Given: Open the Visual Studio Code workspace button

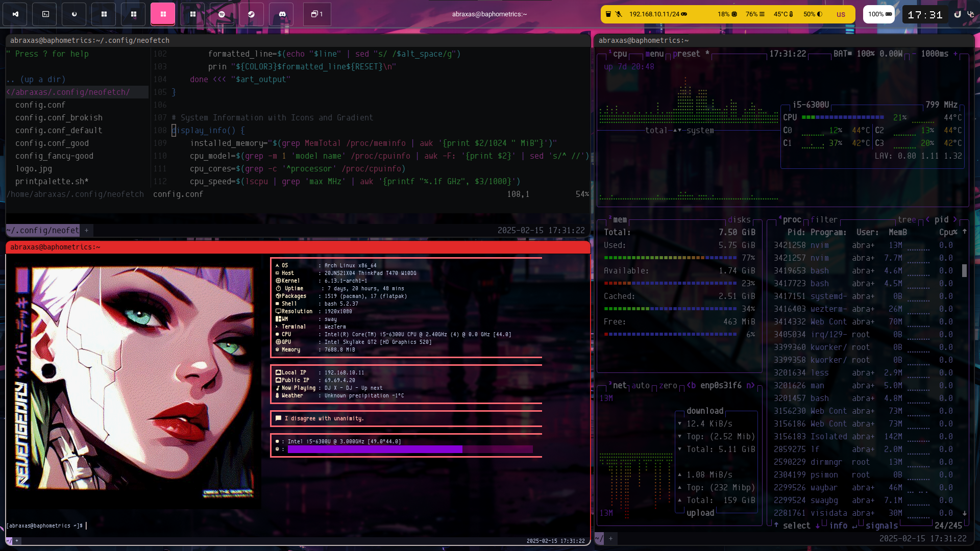Looking at the screenshot, I should coord(15,14).
